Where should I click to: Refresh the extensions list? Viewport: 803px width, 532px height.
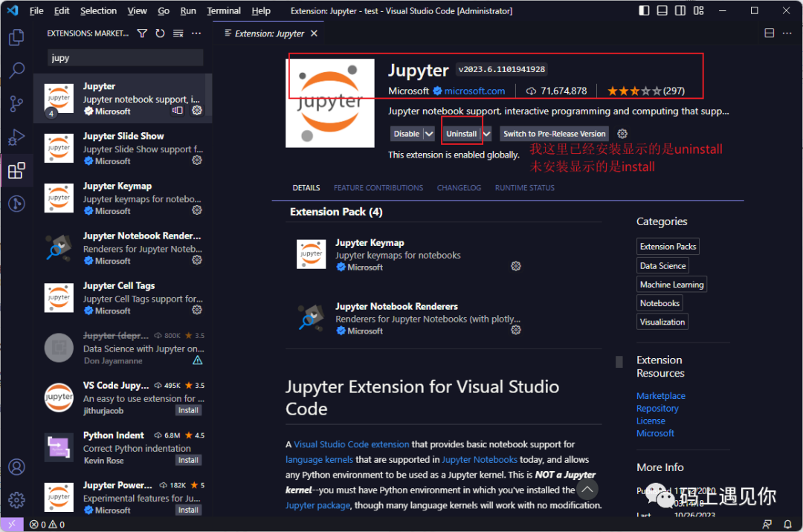161,33
